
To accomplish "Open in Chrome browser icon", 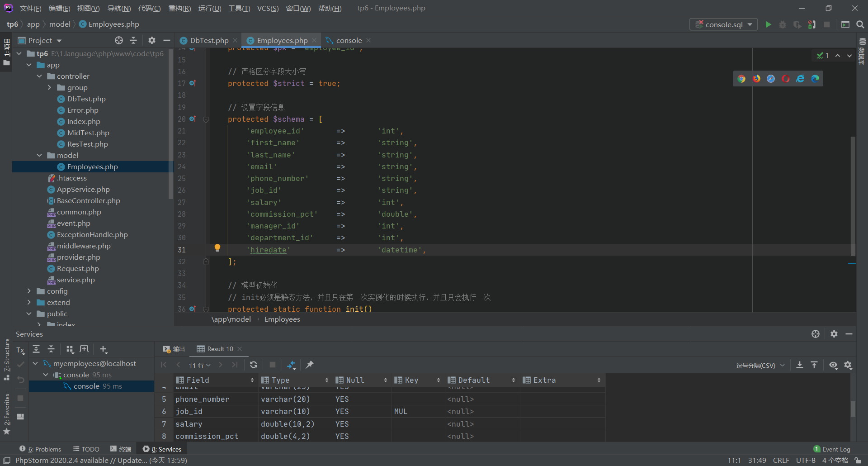I will pos(741,79).
